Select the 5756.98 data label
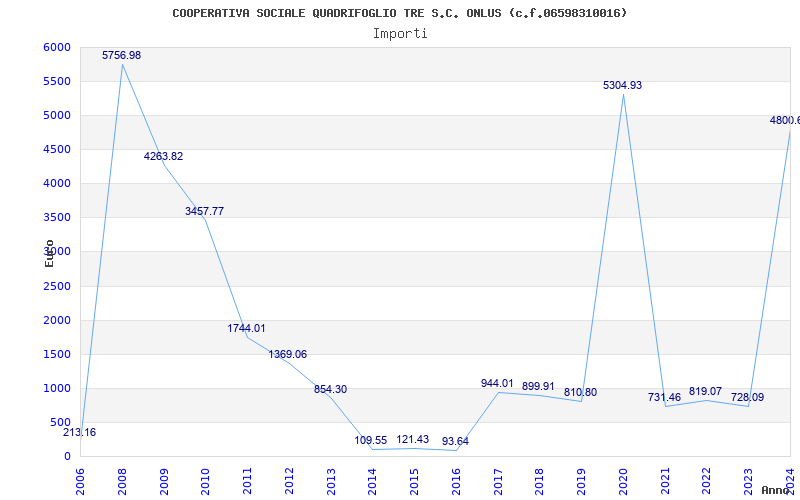This screenshot has width=800, height=500. click(x=121, y=55)
